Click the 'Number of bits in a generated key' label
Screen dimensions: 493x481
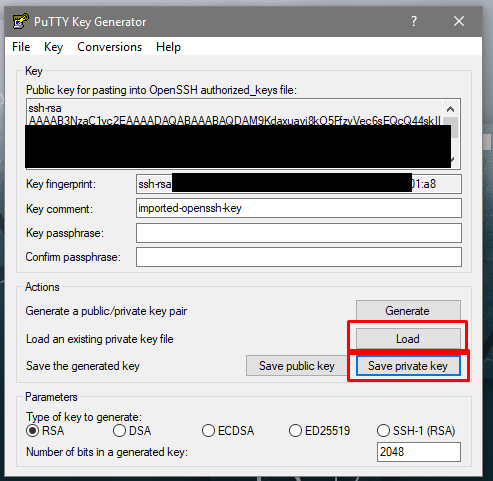107,452
